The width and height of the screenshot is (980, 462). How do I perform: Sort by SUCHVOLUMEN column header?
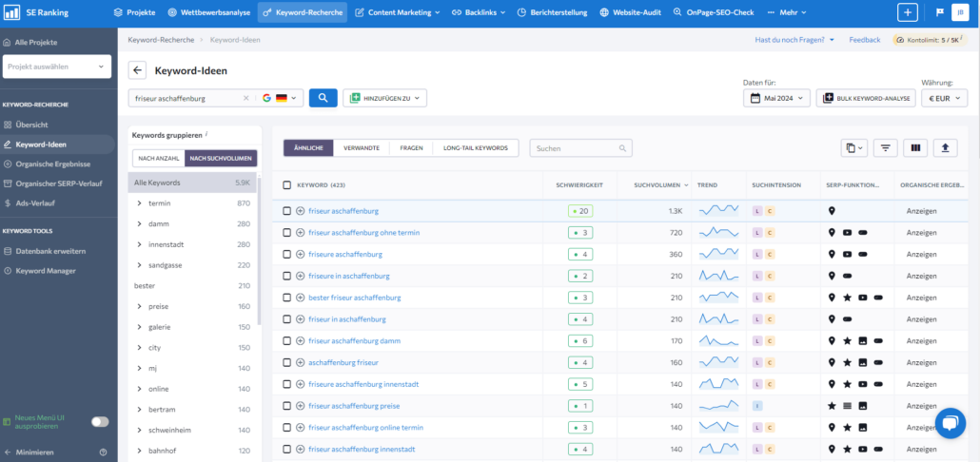coord(661,184)
